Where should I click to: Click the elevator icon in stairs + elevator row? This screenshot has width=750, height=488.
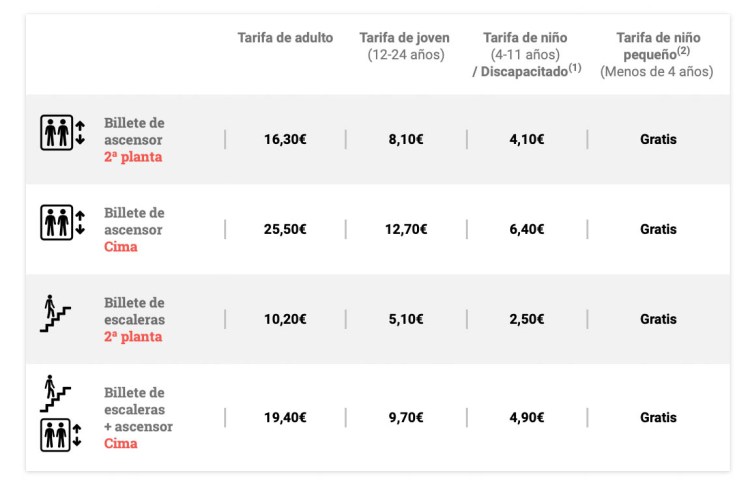[62, 435]
